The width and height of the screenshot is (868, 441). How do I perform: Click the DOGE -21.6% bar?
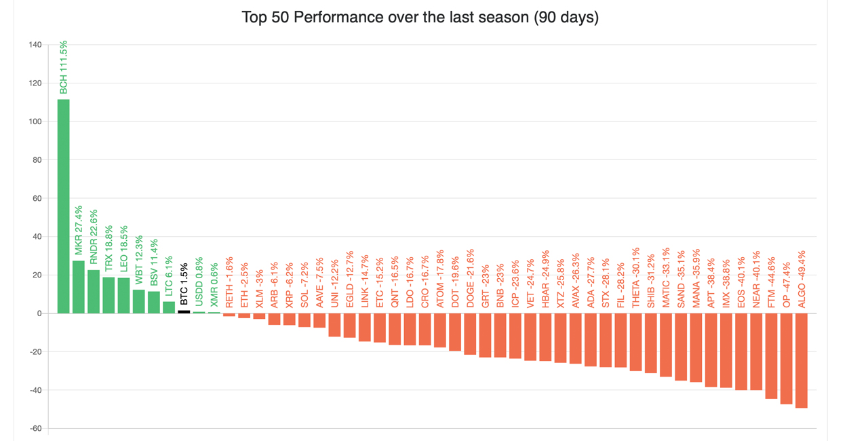point(470,334)
